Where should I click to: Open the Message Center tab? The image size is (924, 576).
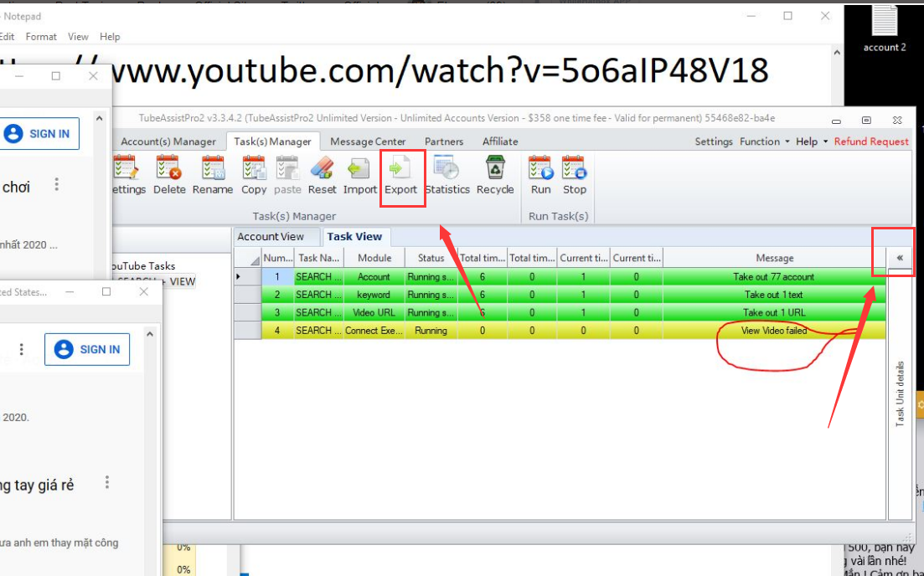(x=368, y=141)
